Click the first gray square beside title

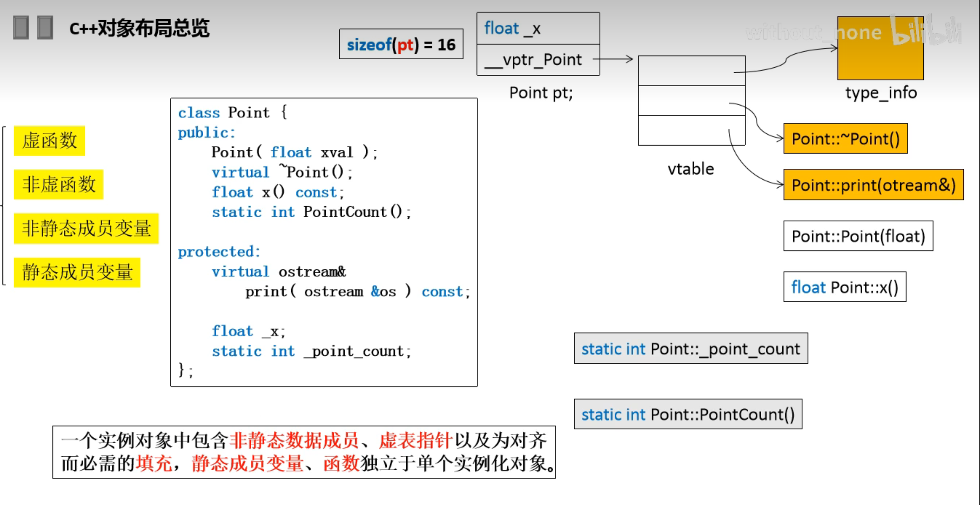21,27
